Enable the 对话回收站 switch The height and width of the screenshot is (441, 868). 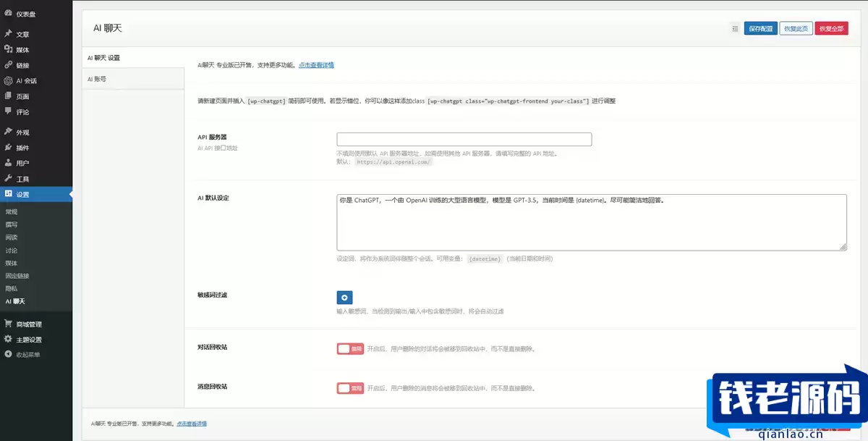pyautogui.click(x=350, y=348)
